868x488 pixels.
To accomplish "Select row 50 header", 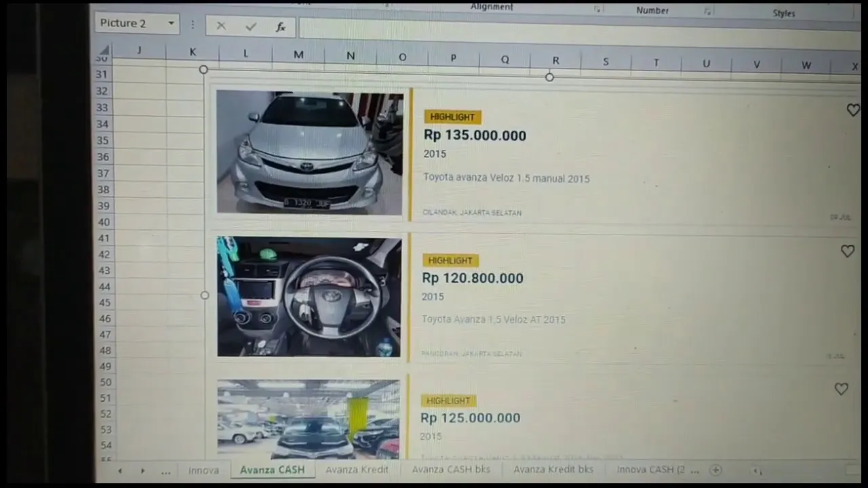I will pyautogui.click(x=105, y=383).
